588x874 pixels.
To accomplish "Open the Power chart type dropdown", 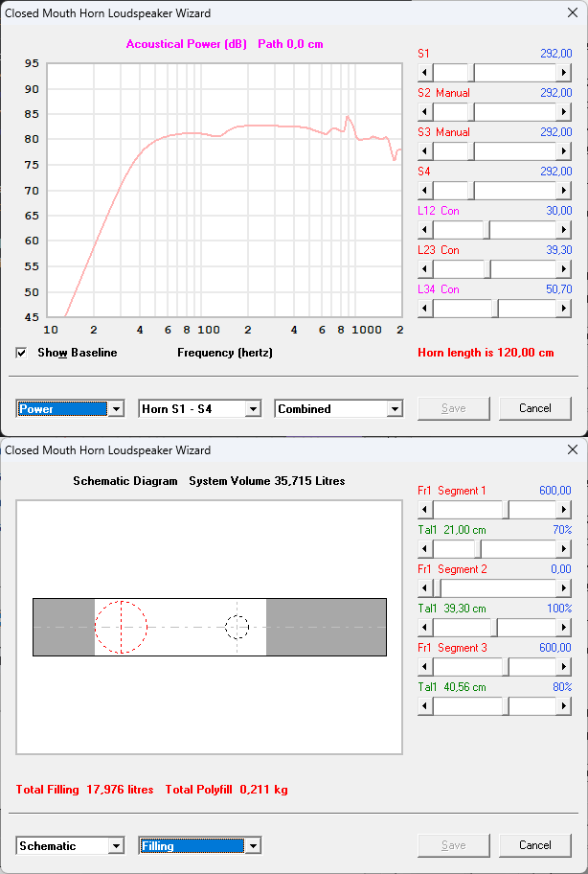I will (x=116, y=409).
